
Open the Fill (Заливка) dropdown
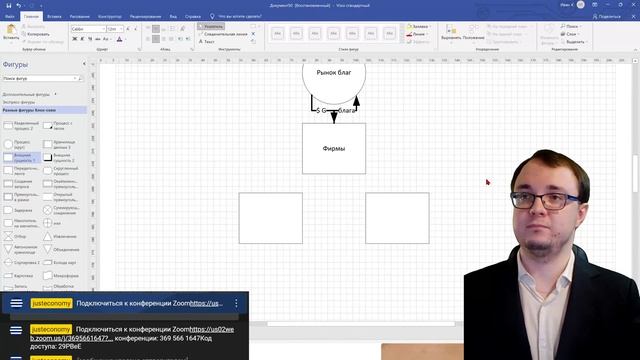pyautogui.click(x=418, y=26)
